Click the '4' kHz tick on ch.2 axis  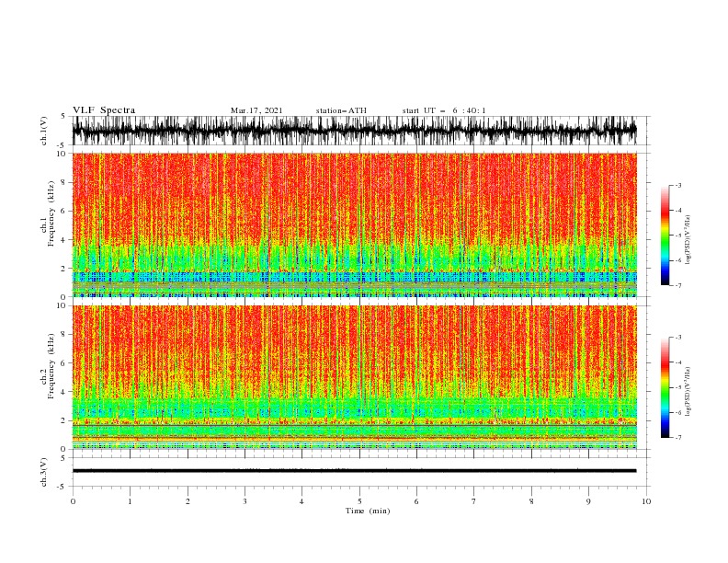(x=64, y=392)
